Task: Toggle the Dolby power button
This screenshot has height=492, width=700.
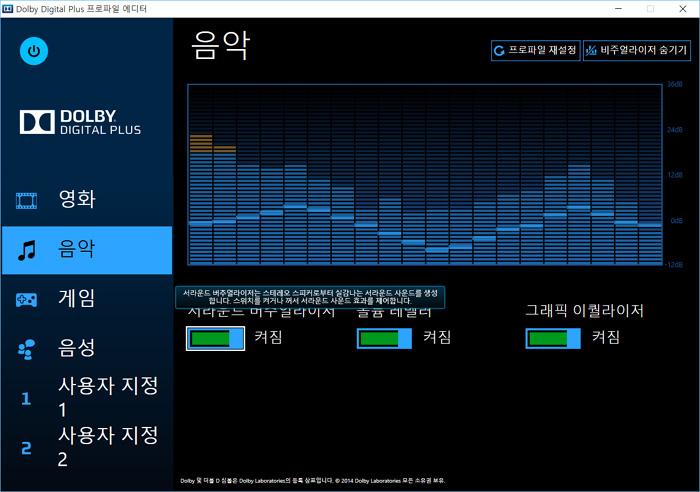Action: pos(34,51)
